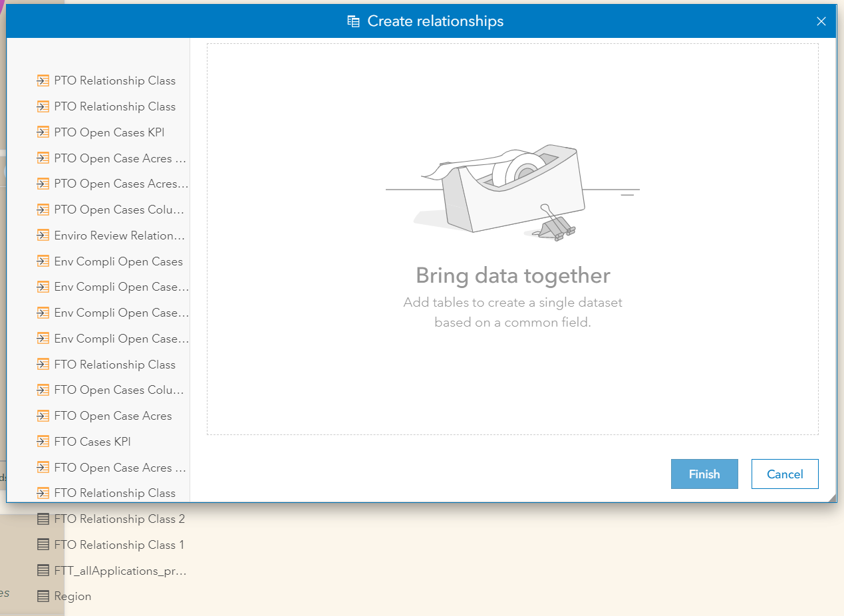Click the table icon next to FTT_allApplications_pr

pyautogui.click(x=43, y=570)
